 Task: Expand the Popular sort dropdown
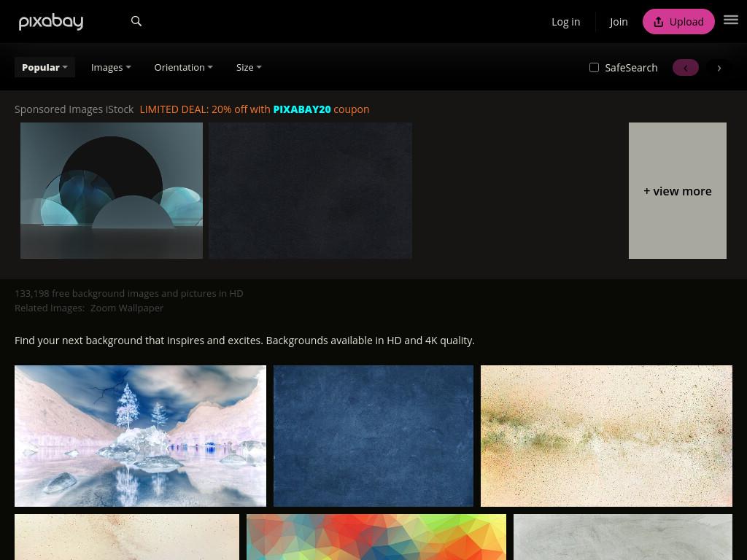(44, 68)
